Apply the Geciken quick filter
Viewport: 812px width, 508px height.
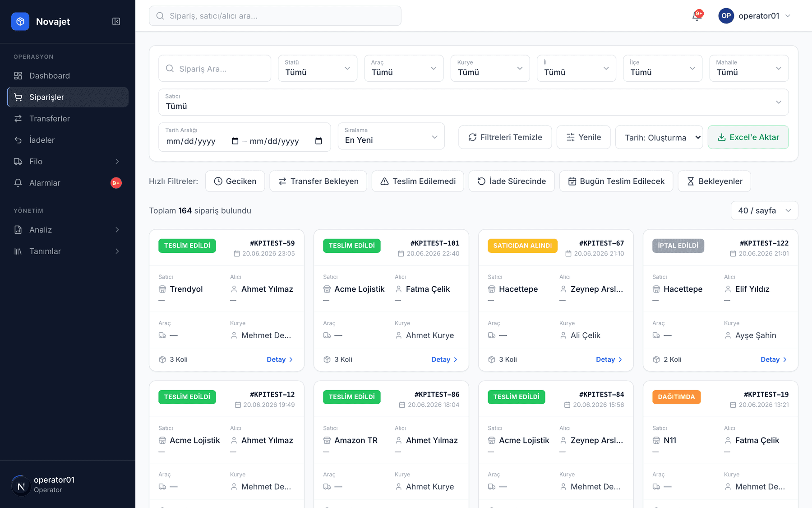(x=235, y=181)
